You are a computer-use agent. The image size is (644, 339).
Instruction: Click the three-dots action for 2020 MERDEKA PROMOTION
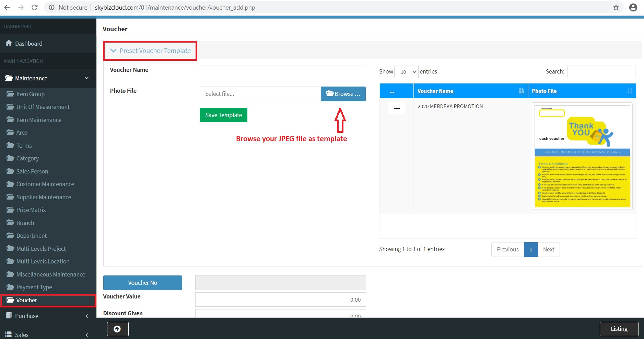pyautogui.click(x=397, y=109)
